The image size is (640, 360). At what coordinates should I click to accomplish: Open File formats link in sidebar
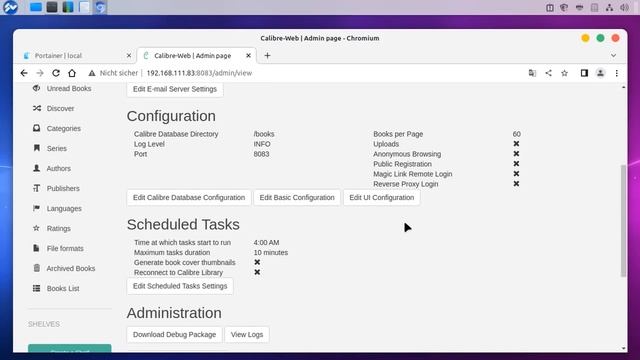(65, 249)
